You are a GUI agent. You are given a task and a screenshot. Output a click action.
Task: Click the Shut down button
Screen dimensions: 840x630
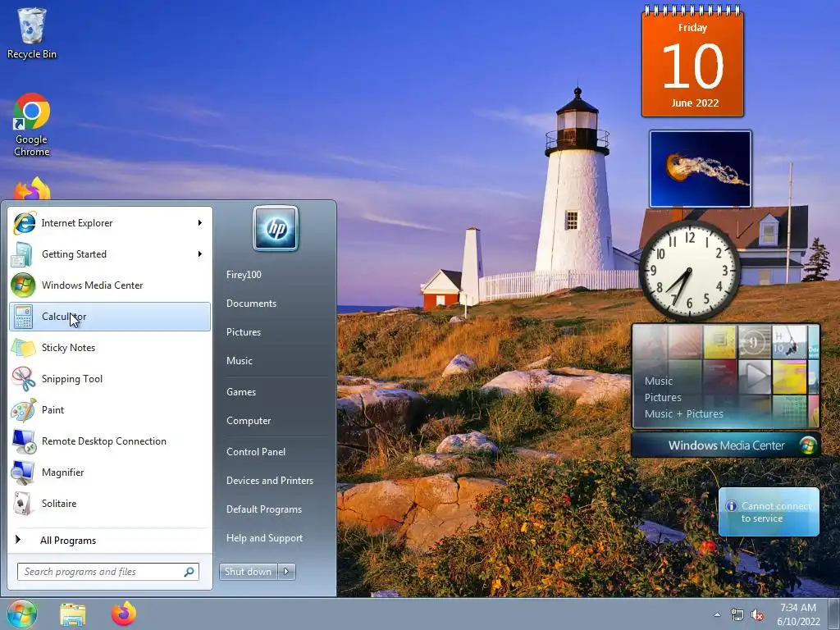click(x=249, y=572)
